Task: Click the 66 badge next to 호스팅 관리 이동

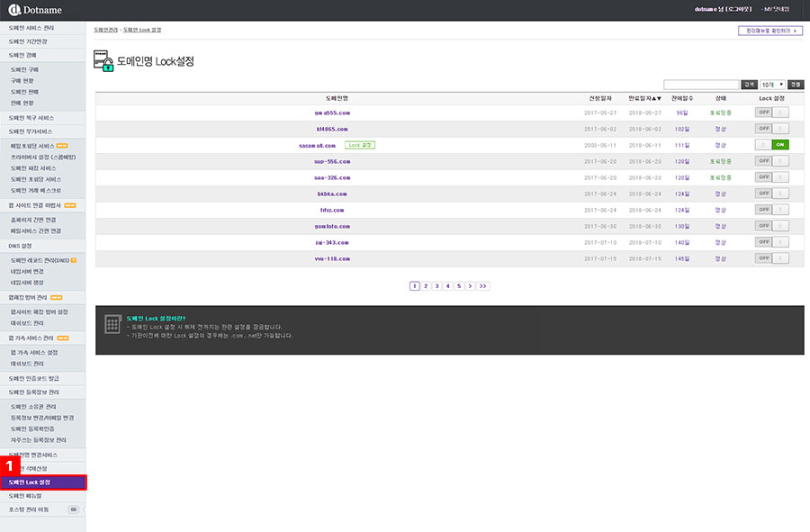Action: tap(74, 509)
